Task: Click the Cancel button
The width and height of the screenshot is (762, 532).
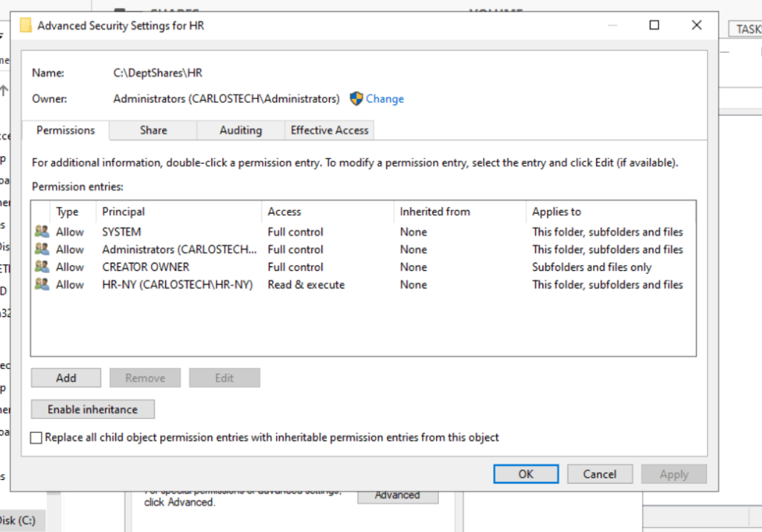Action: tap(599, 474)
